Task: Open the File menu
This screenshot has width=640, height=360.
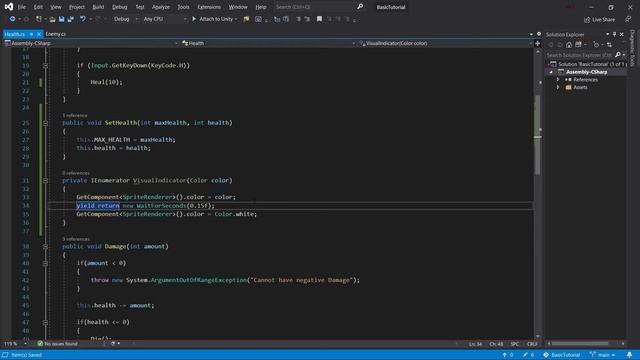Action: (x=22, y=7)
